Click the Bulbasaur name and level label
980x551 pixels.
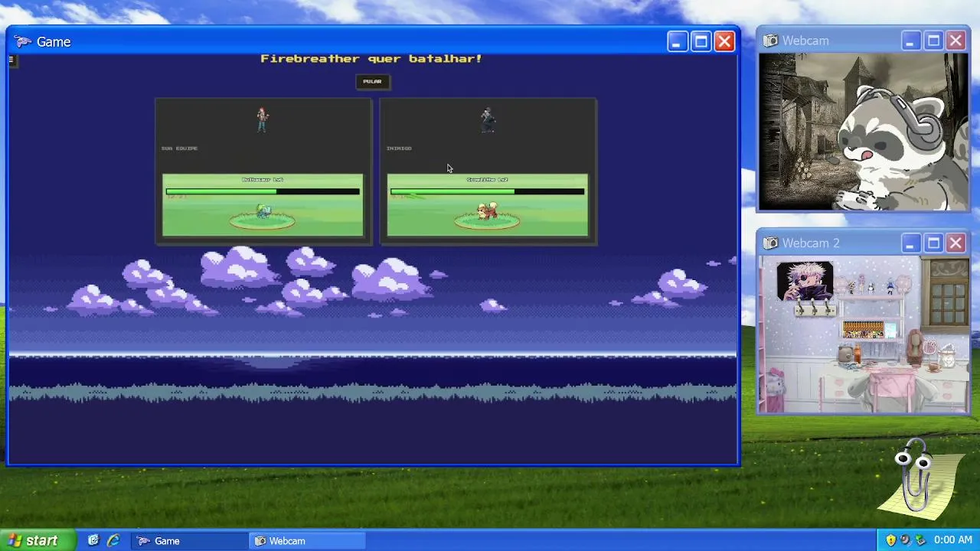pos(263,180)
